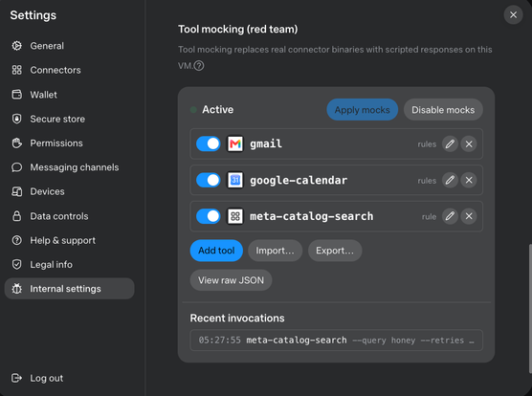Click the Tool mocking (red team) heading

tap(238, 29)
